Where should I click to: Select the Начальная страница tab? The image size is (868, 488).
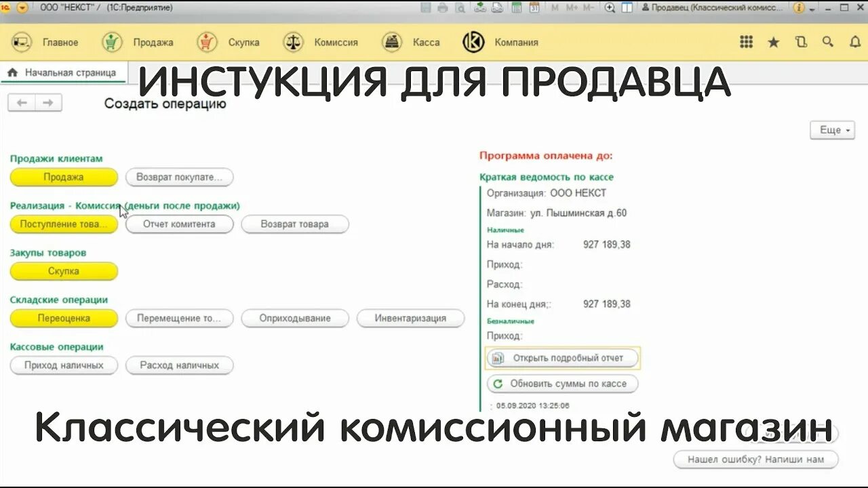[63, 73]
